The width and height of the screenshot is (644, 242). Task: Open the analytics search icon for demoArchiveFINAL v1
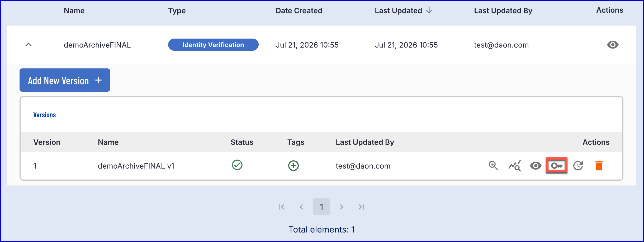click(x=515, y=166)
